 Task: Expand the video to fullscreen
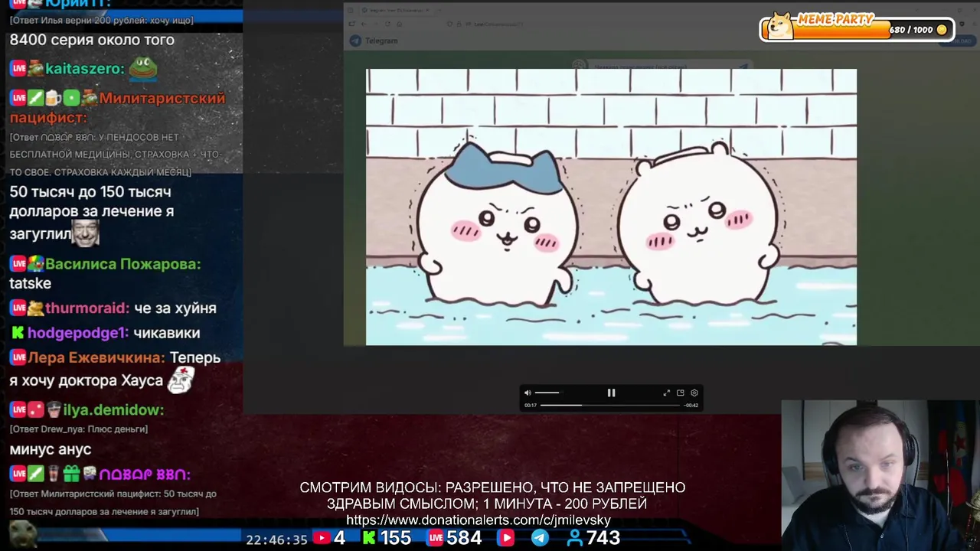pos(667,393)
